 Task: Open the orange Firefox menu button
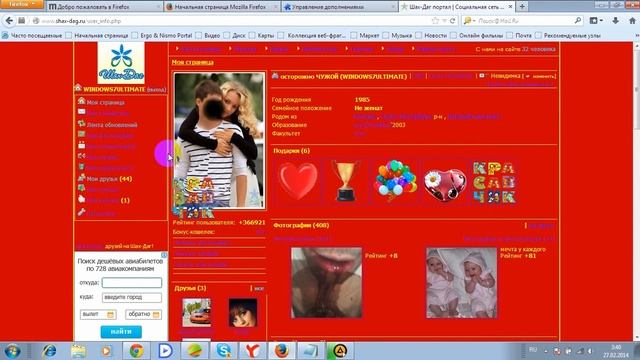22,4
